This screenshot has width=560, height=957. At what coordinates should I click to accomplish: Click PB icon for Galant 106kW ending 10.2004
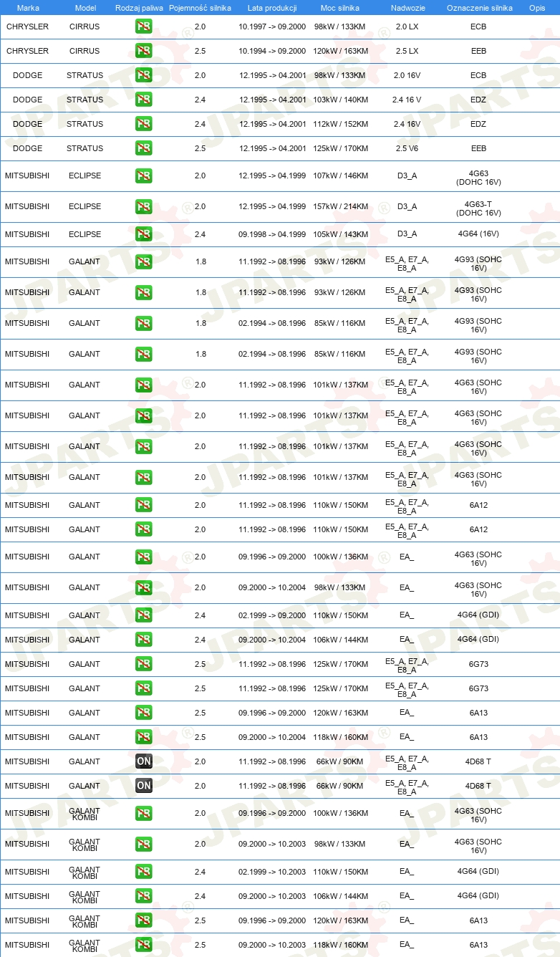(144, 640)
